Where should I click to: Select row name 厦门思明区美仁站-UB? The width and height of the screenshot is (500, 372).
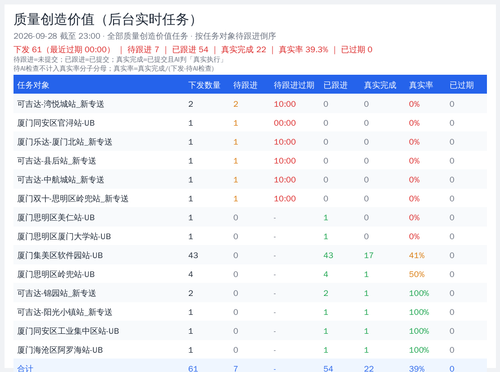coord(56,218)
